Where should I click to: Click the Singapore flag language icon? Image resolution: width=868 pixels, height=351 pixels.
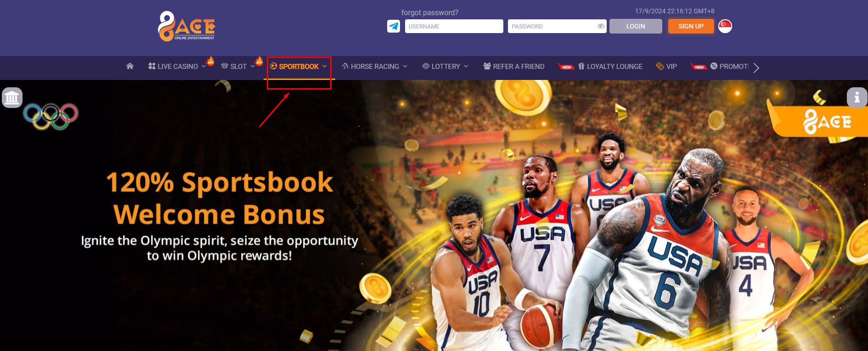pos(725,26)
